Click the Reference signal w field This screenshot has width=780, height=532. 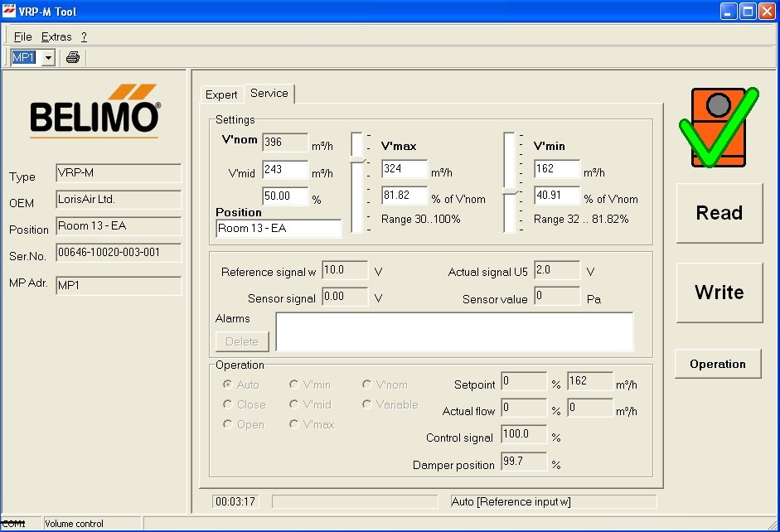coord(345,270)
